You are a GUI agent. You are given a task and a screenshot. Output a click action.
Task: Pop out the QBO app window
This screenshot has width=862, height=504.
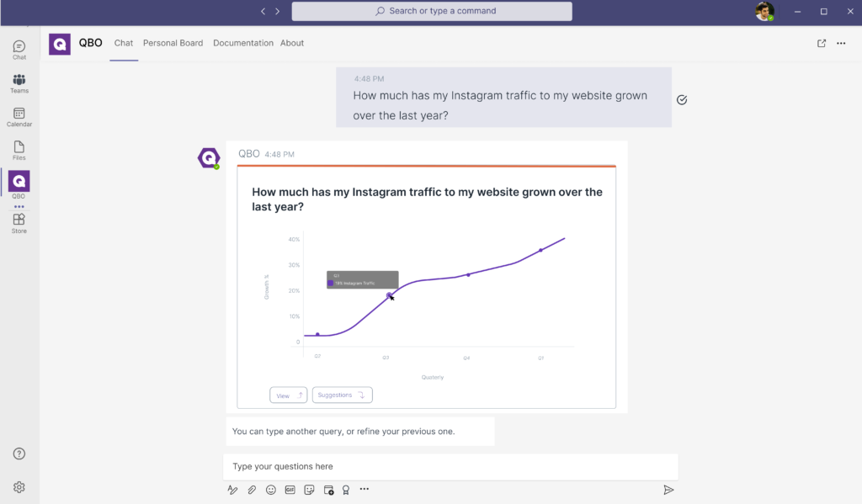tap(822, 44)
